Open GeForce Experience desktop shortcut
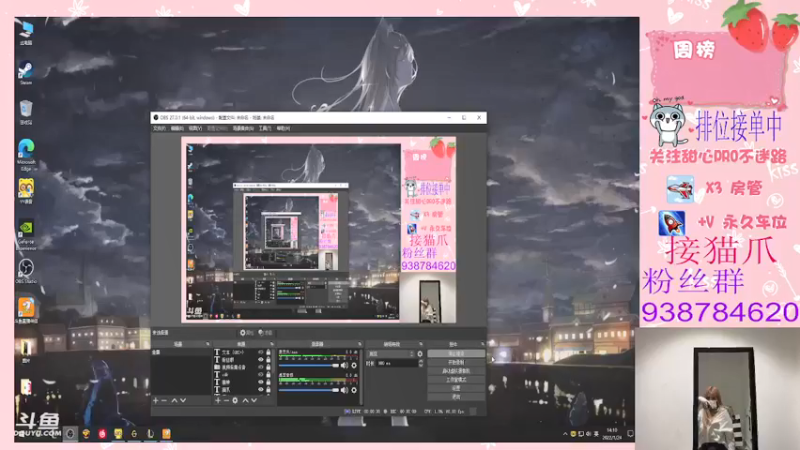 click(x=26, y=235)
